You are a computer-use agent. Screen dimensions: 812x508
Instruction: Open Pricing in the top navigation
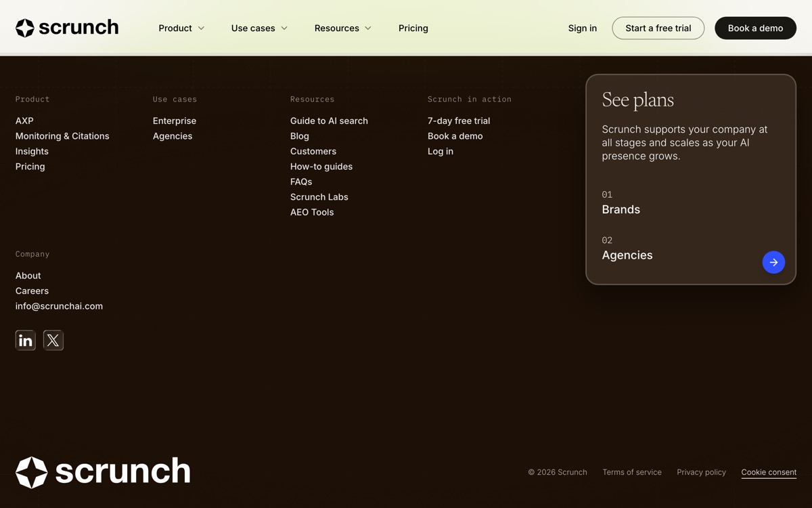pyautogui.click(x=413, y=28)
